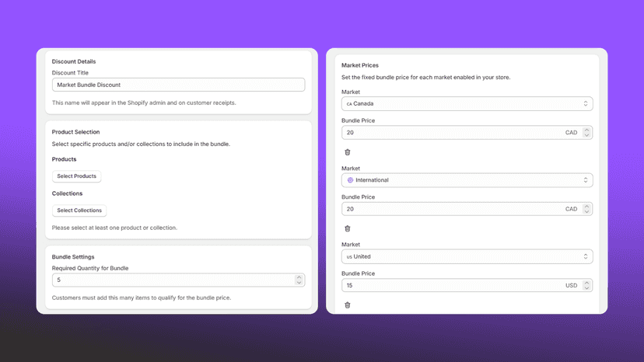Open the Canada market dropdown
644x362 pixels.
[x=467, y=104]
